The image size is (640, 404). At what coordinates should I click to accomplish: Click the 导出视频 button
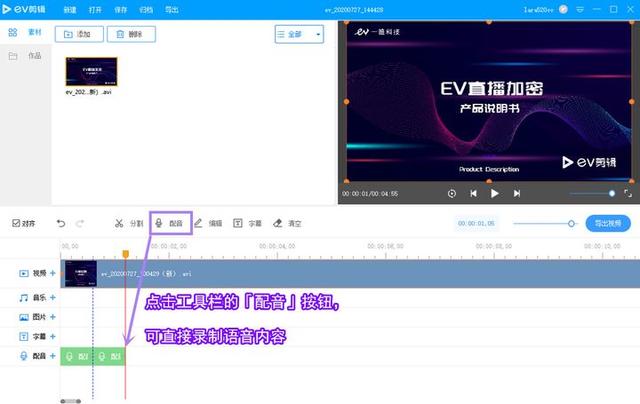[608, 223]
